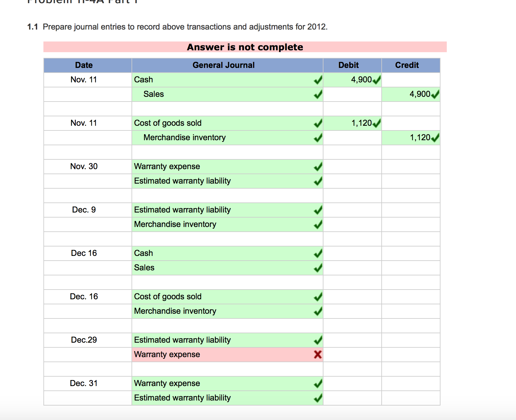
Task: Select the General Journal column header
Action: pyautogui.click(x=223, y=65)
